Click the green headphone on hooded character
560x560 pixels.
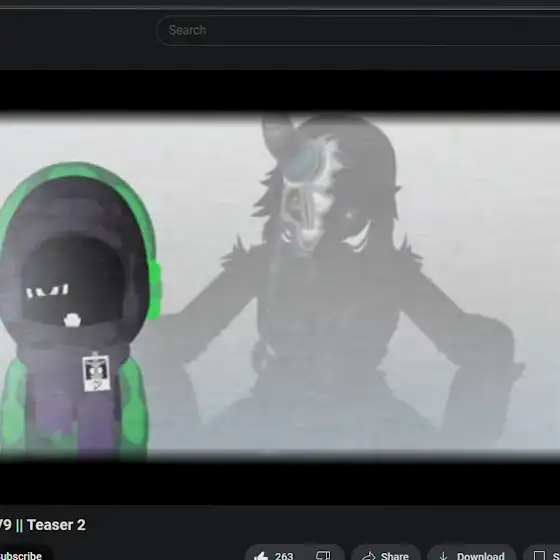pos(154,290)
